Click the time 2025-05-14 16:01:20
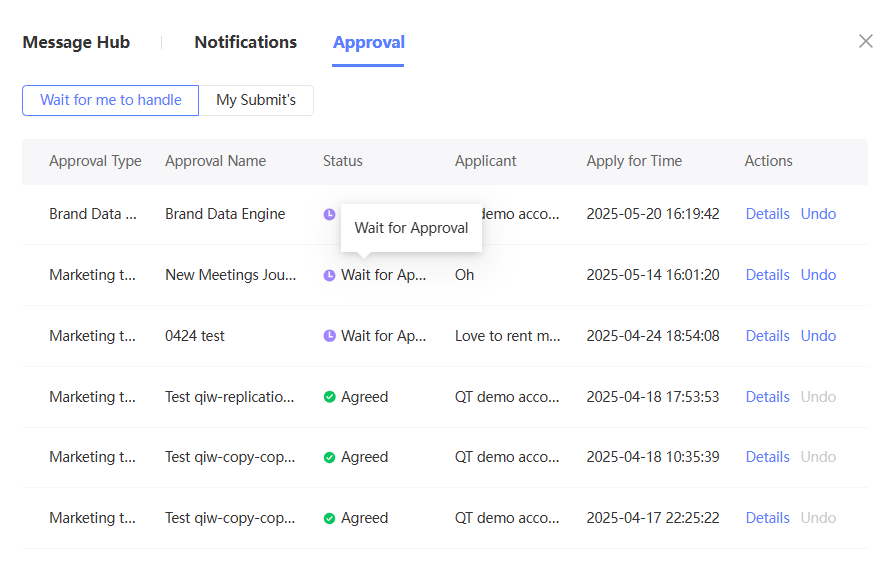The width and height of the screenshot is (892, 564). click(x=653, y=275)
